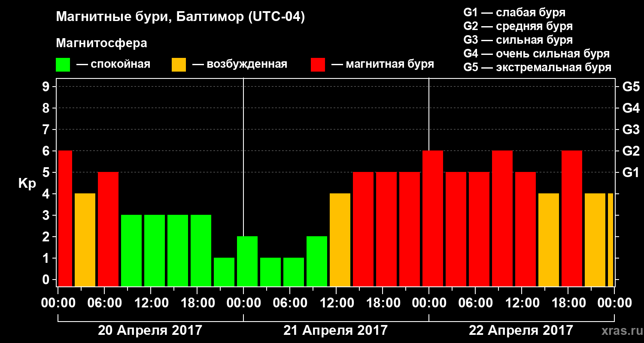Select 'G4 — очень сильная буря' legend line

pyautogui.click(x=537, y=54)
